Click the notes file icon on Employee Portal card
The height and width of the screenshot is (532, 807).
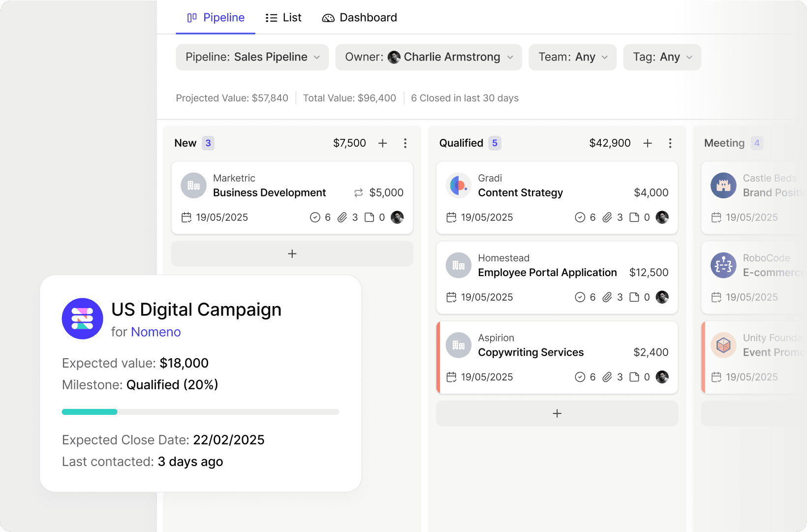click(x=634, y=297)
